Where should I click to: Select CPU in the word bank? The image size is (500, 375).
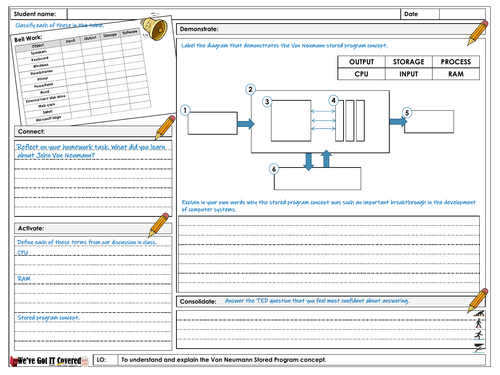pos(361,74)
